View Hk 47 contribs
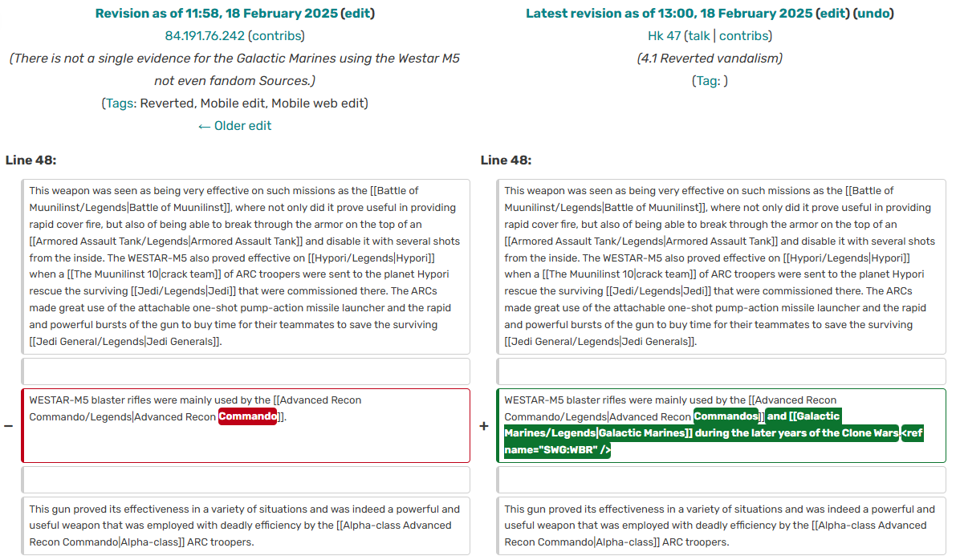The width and height of the screenshot is (960, 560). 743,36
